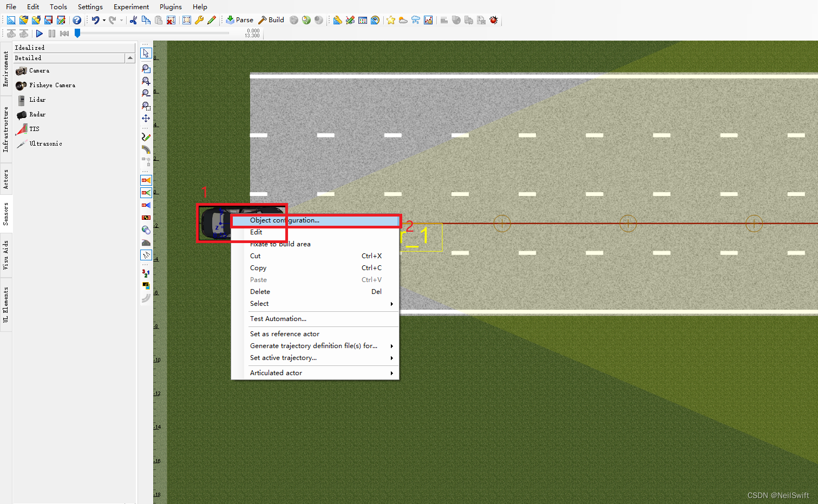Screen dimensions: 818x504
Task: Click the Copy icon in toolbar
Action: coord(146,20)
